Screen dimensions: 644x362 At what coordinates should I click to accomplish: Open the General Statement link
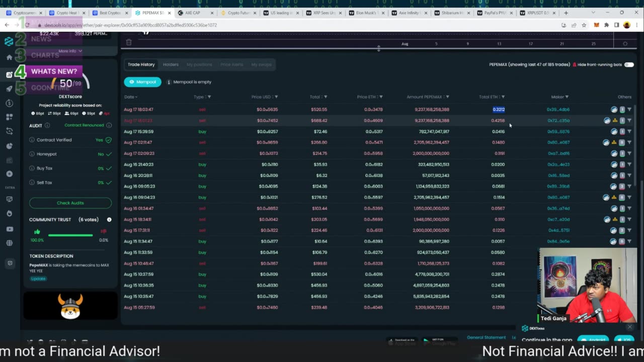[x=486, y=337]
